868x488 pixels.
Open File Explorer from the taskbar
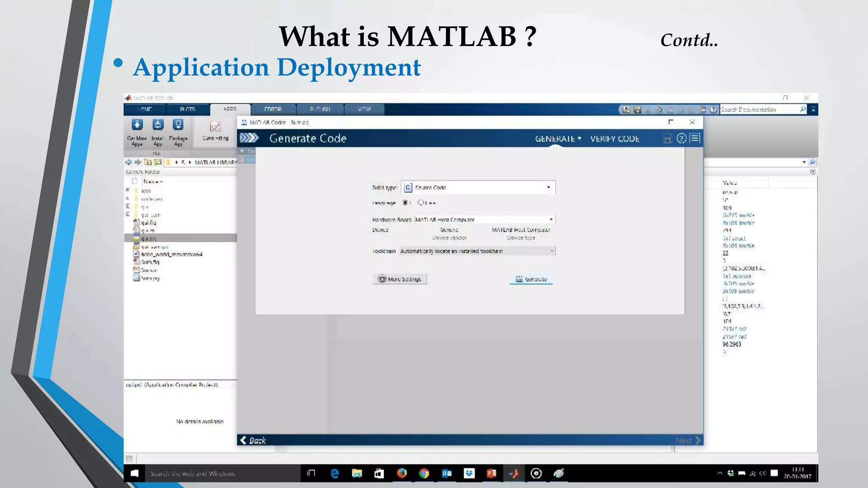point(357,474)
